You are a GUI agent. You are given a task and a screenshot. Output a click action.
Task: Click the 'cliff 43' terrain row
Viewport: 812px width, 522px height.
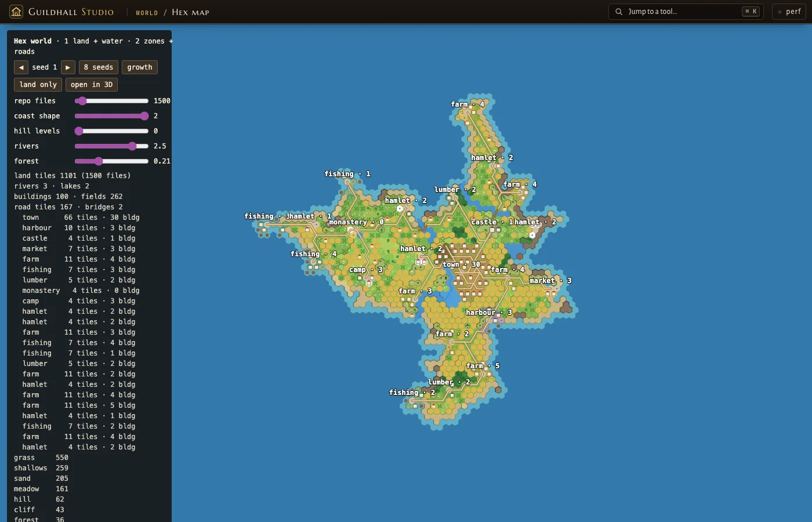coord(39,510)
